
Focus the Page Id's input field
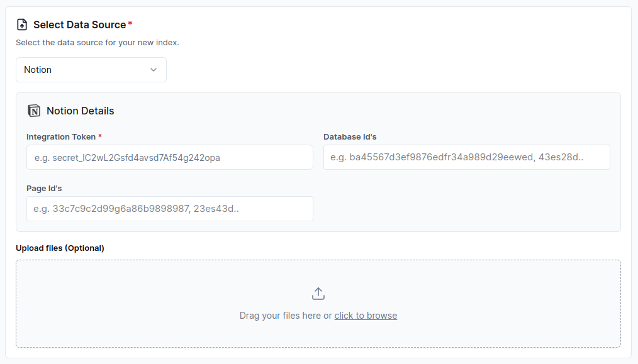tap(170, 209)
